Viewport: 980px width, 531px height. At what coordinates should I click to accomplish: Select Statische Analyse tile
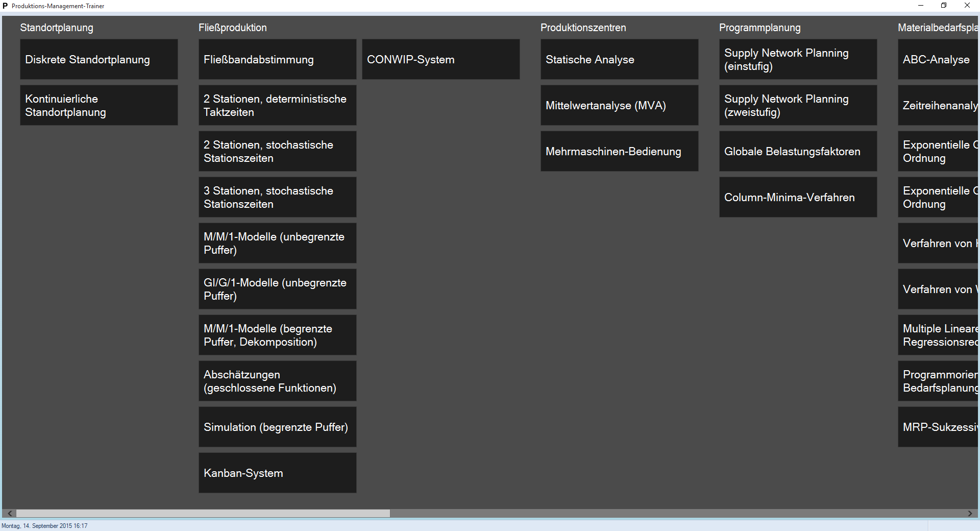(619, 59)
